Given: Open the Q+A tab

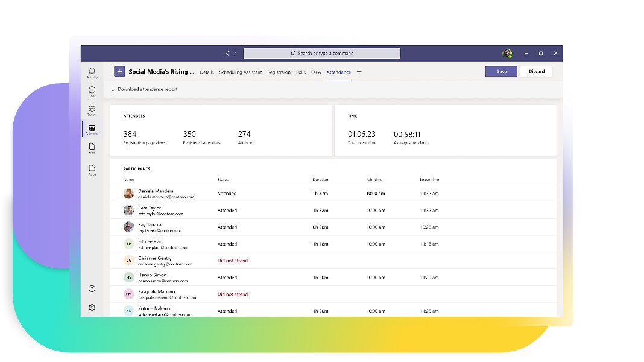Looking at the screenshot, I should pos(316,72).
